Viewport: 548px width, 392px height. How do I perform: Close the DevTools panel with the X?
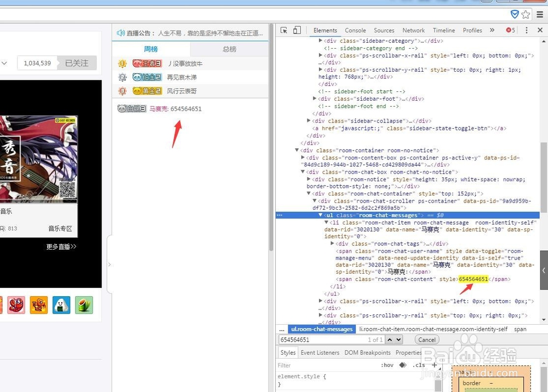[x=540, y=30]
